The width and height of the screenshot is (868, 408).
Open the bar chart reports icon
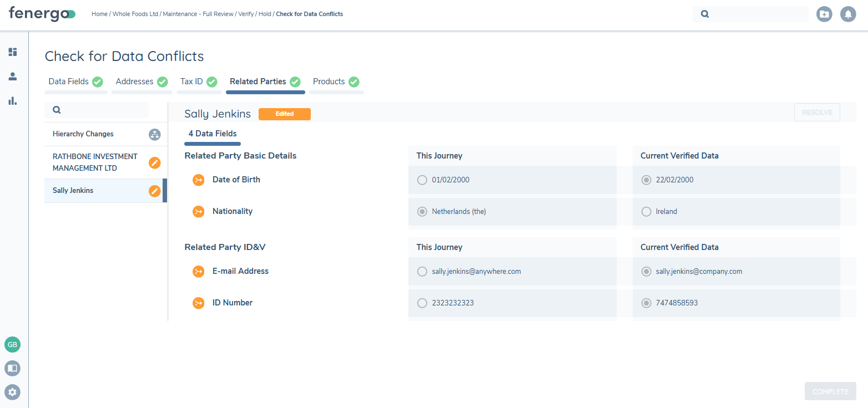click(x=12, y=101)
